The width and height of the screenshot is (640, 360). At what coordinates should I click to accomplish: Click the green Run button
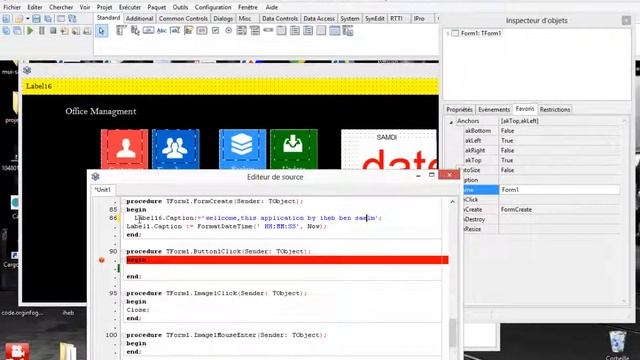pos(30,31)
